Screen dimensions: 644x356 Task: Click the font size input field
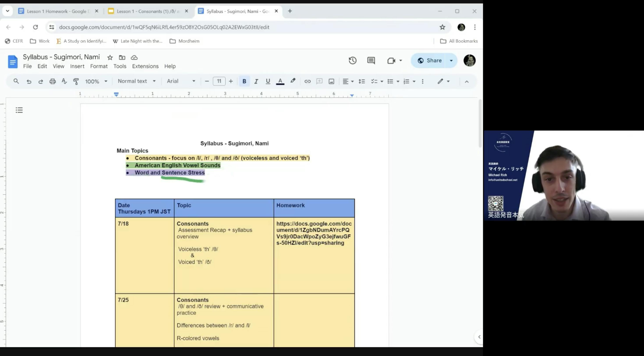(219, 81)
